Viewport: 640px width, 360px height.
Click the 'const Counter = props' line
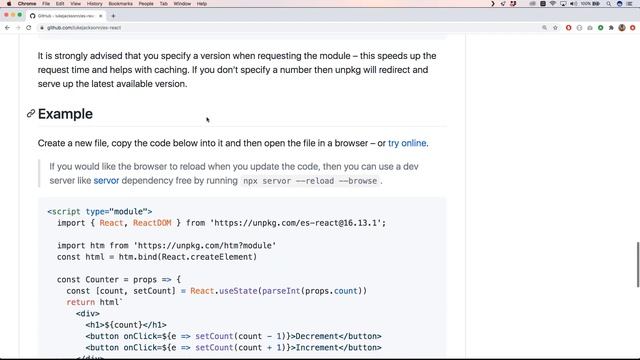point(119,280)
